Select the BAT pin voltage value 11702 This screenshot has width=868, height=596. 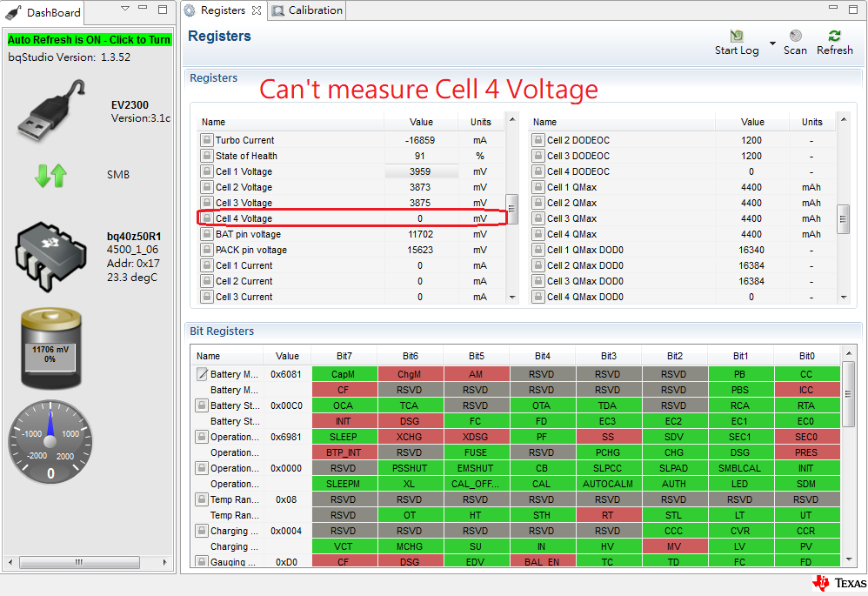420,234
